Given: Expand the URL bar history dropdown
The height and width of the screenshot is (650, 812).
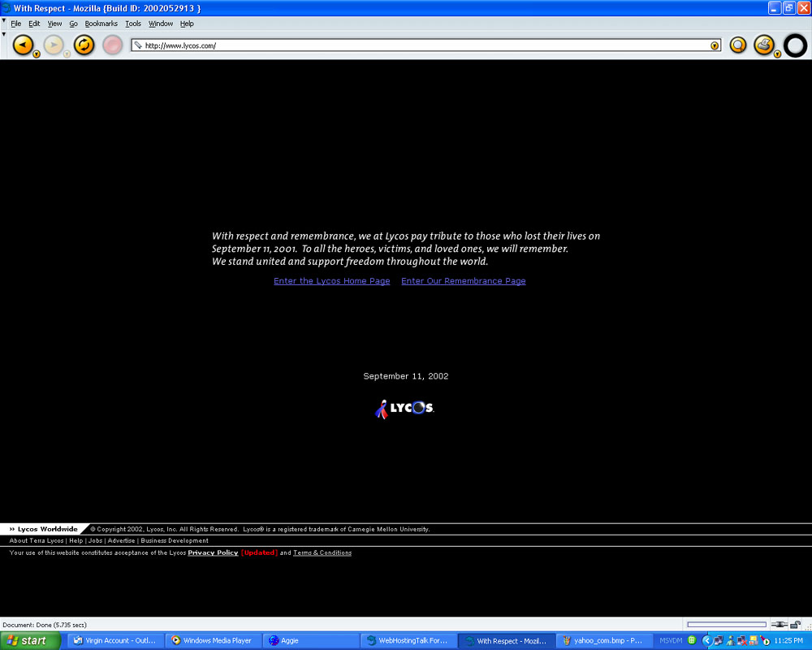Looking at the screenshot, I should (x=715, y=45).
